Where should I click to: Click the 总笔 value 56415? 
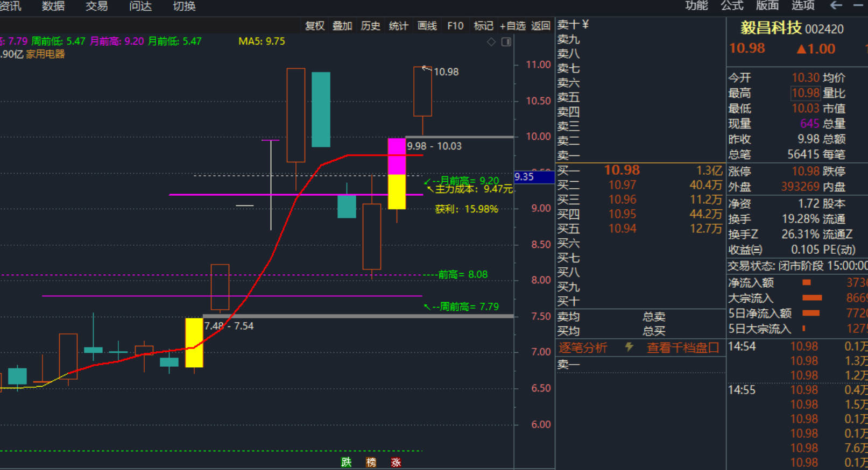pos(803,155)
